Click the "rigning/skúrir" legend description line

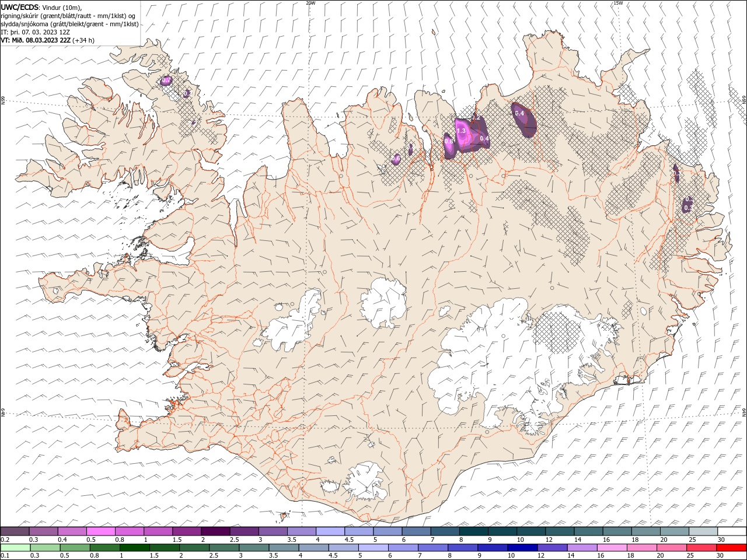point(68,16)
